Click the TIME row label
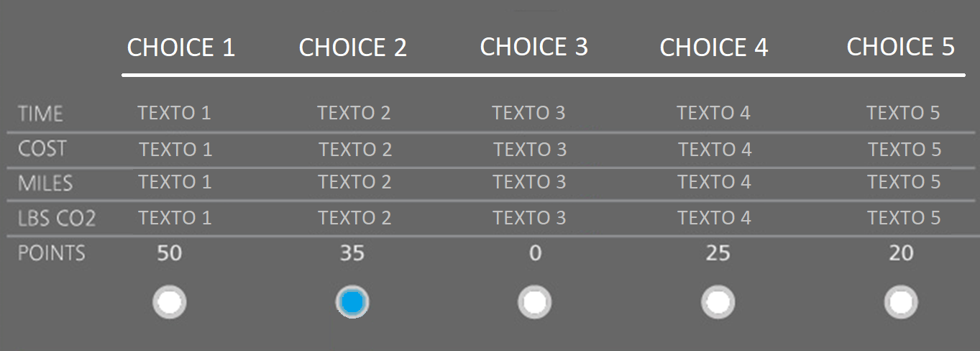 (41, 114)
